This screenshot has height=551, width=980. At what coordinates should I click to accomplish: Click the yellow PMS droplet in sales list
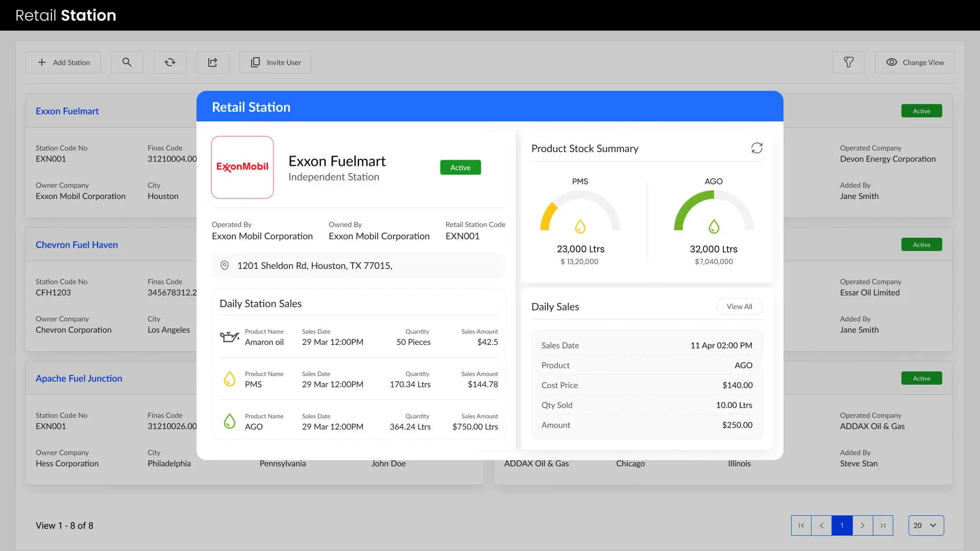click(230, 379)
